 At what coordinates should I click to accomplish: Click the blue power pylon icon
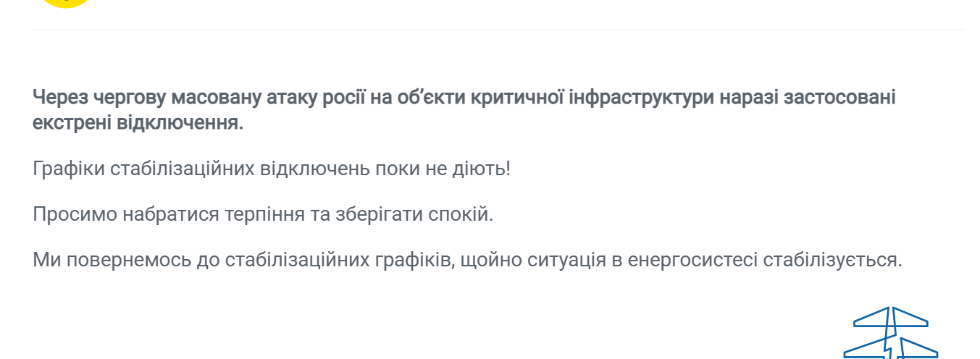(x=889, y=334)
